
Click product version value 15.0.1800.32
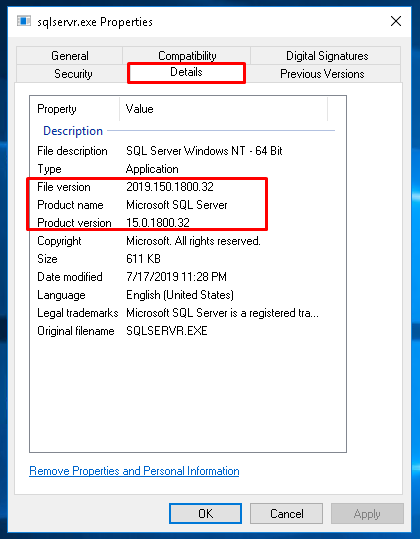click(158, 223)
